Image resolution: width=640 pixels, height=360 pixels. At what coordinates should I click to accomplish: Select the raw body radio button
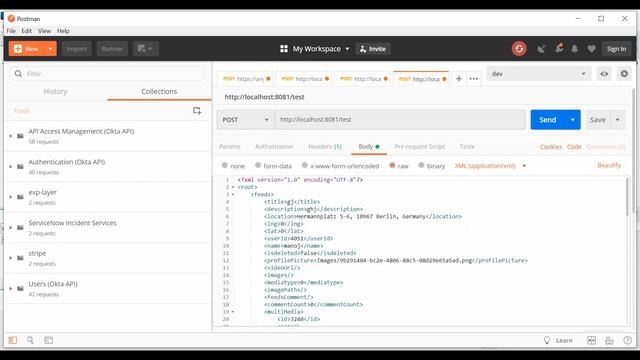click(392, 165)
